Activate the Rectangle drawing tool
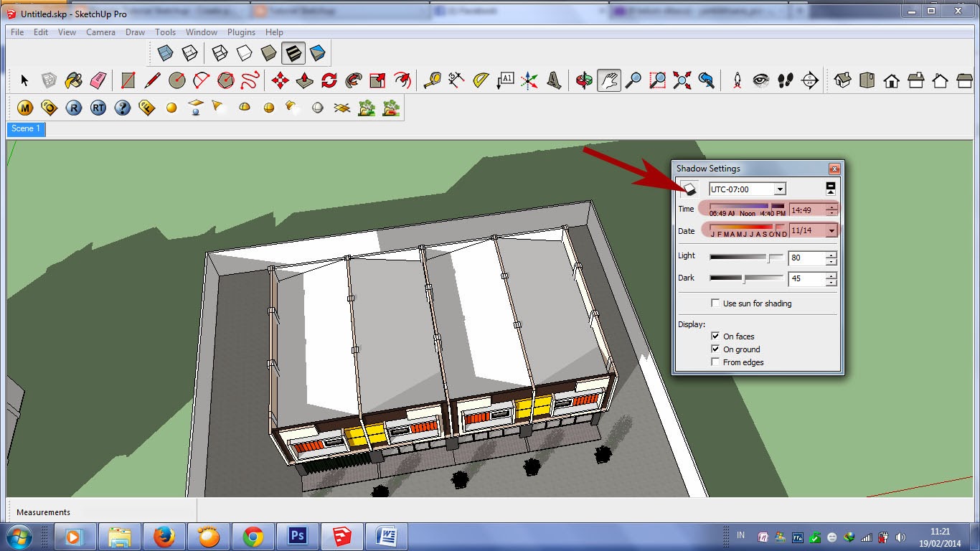This screenshot has width=980, height=551. [x=128, y=80]
